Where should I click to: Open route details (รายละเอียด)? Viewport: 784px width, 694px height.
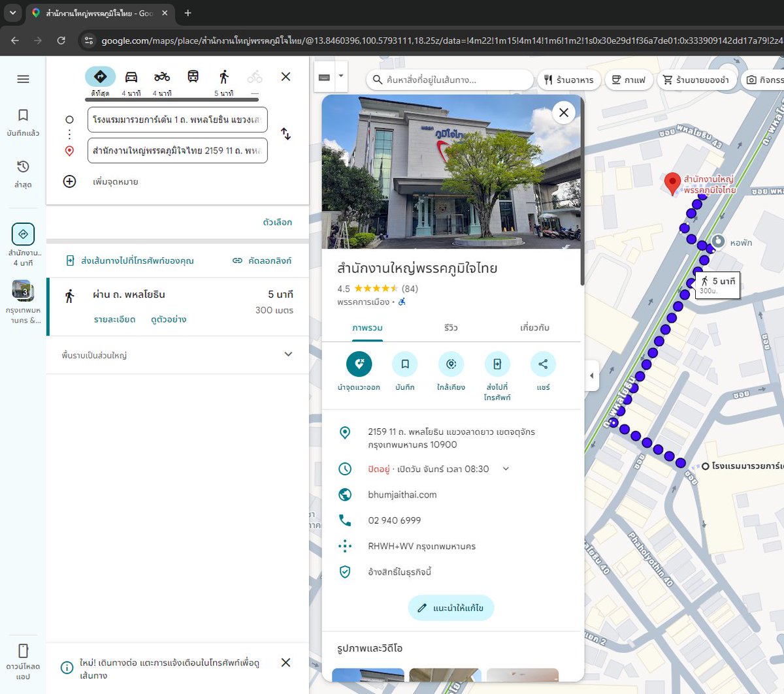(114, 319)
